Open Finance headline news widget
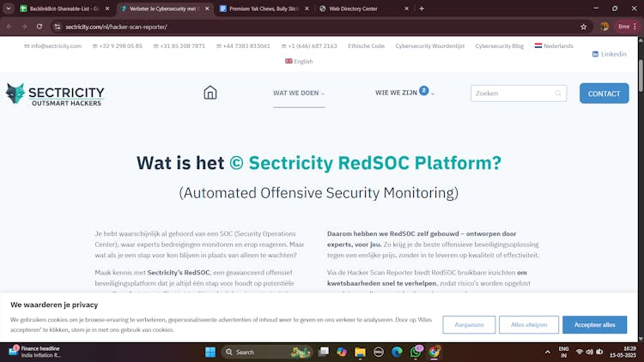644x362 pixels. click(x=34, y=352)
